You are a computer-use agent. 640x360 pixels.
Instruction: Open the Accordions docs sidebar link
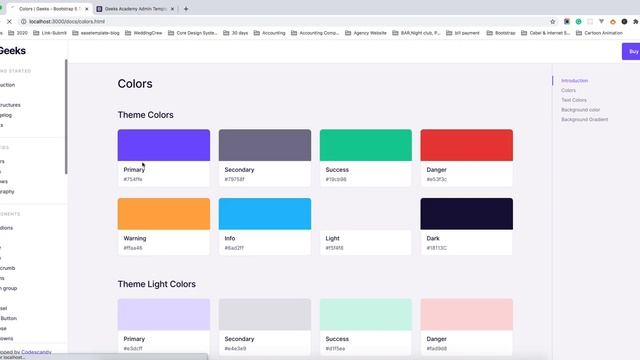6,228
